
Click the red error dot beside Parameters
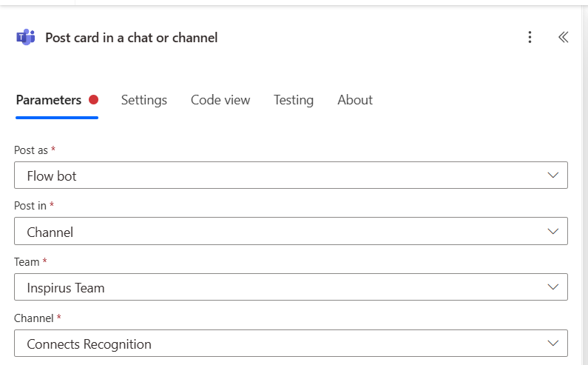[93, 100]
